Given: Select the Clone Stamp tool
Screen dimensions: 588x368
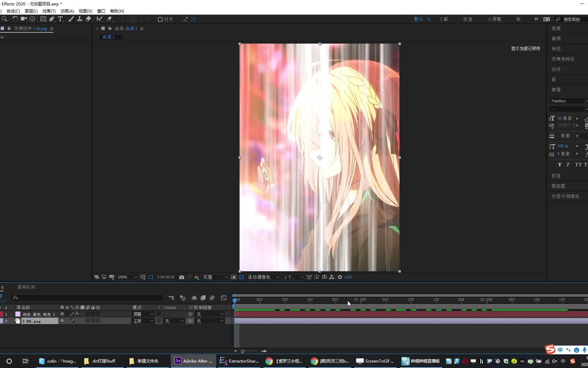Looking at the screenshot, I should 80,19.
